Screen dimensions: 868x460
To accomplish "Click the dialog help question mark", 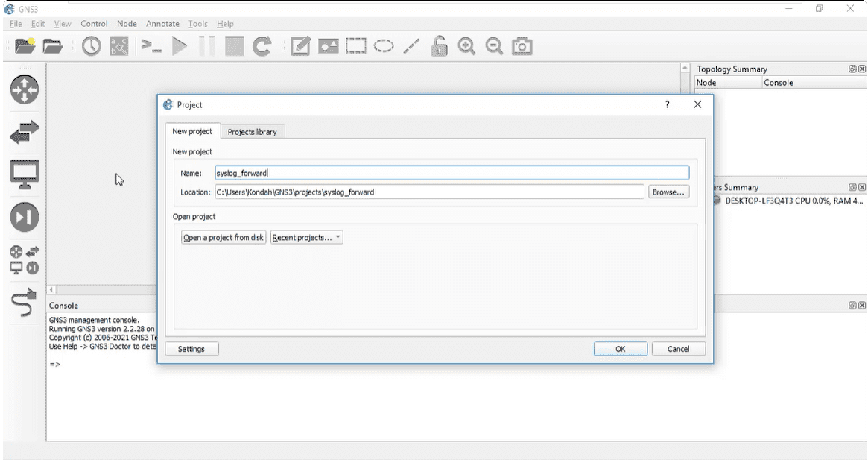I will click(x=667, y=104).
